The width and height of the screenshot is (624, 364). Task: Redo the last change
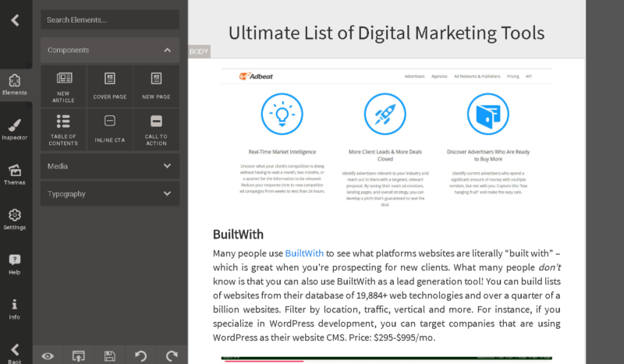(172, 356)
